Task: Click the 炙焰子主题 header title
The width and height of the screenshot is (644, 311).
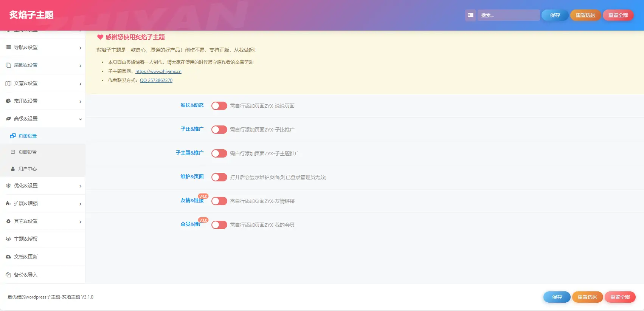Action: coord(31,15)
